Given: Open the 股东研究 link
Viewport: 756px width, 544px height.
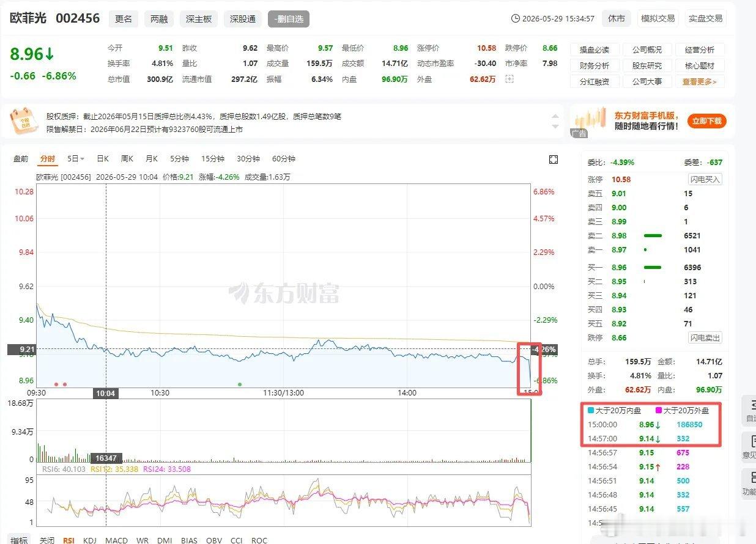Looking at the screenshot, I should click(647, 65).
